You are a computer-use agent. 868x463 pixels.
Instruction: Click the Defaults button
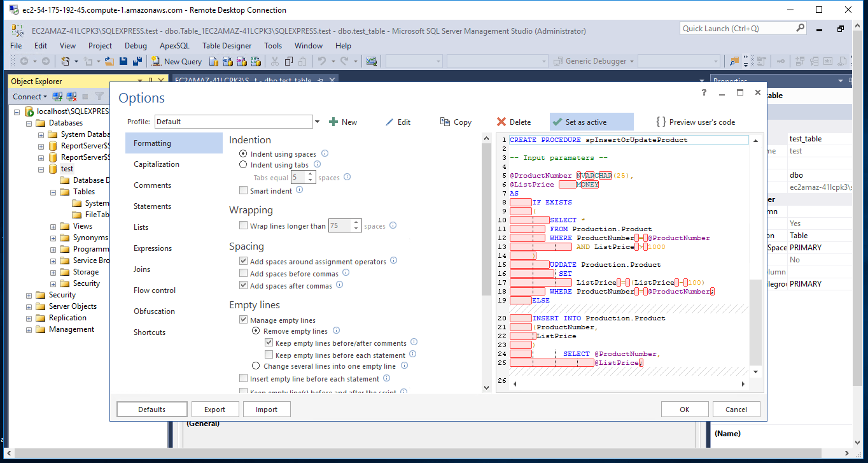[x=152, y=410]
